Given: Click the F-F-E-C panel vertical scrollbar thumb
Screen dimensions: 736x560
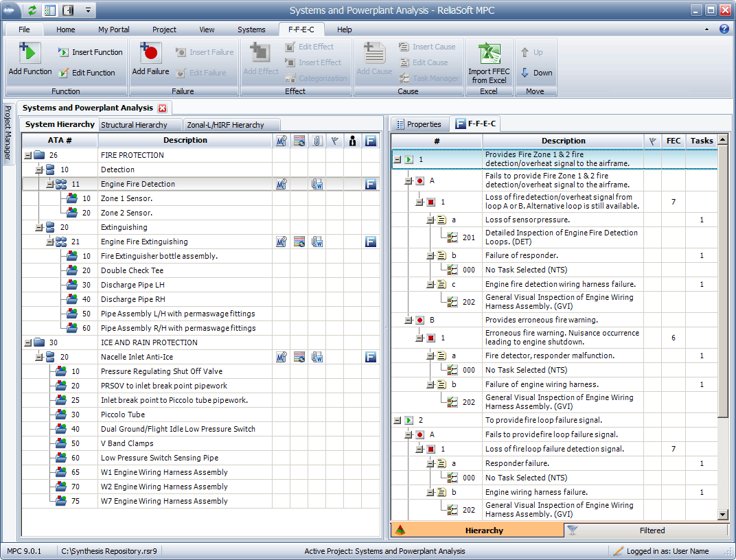Looking at the screenshot, I should point(723,281).
